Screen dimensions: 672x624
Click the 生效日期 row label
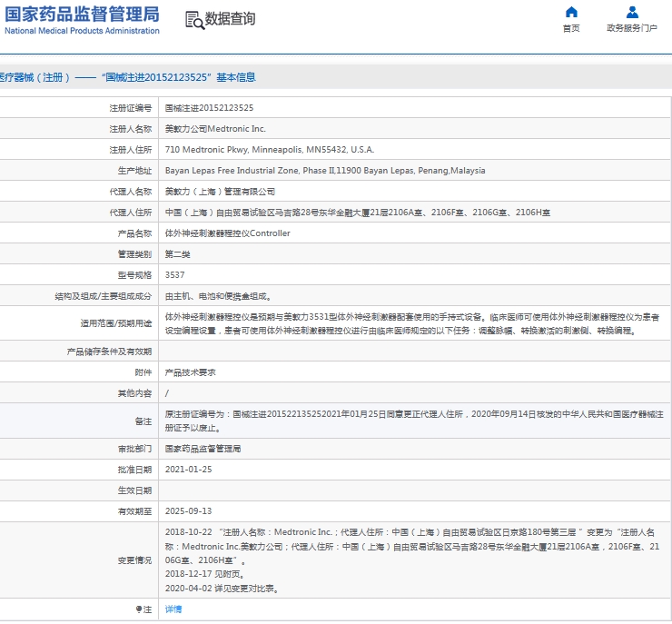coord(135,490)
